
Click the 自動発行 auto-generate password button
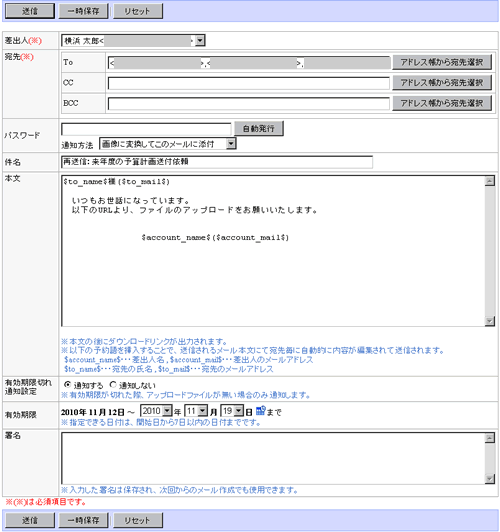click(x=259, y=129)
